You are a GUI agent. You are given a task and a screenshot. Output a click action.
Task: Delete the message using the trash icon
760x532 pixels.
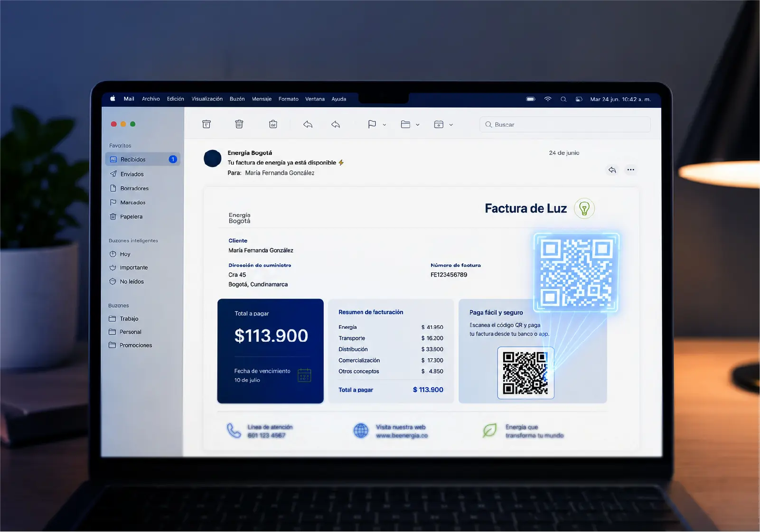pyautogui.click(x=239, y=124)
